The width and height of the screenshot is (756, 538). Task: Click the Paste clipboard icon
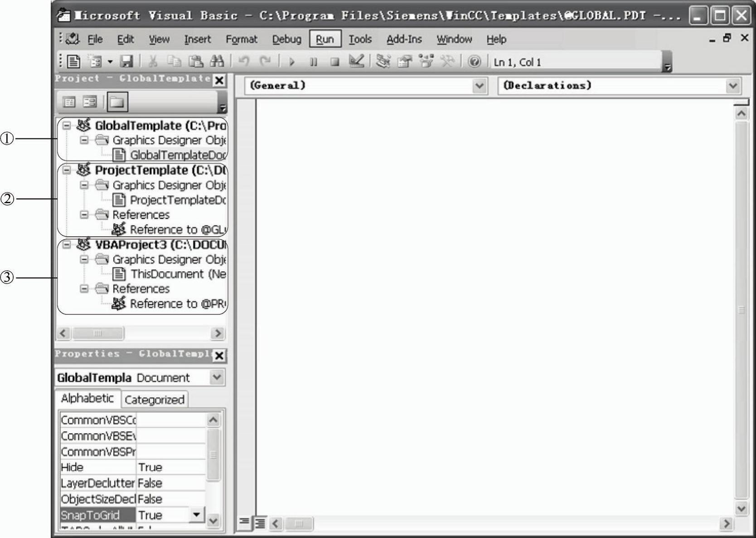[x=195, y=61]
